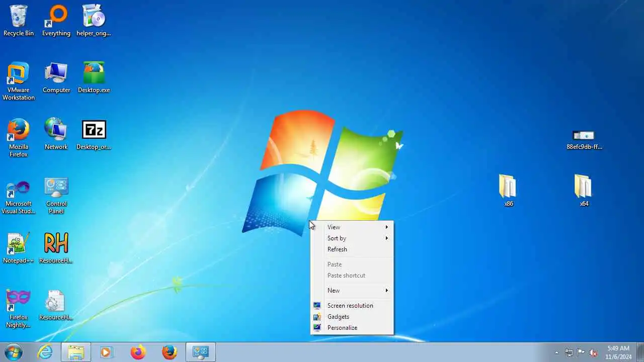Viewport: 644px width, 362px height.
Task: Choose Personalize in the context menu
Action: coord(352,328)
